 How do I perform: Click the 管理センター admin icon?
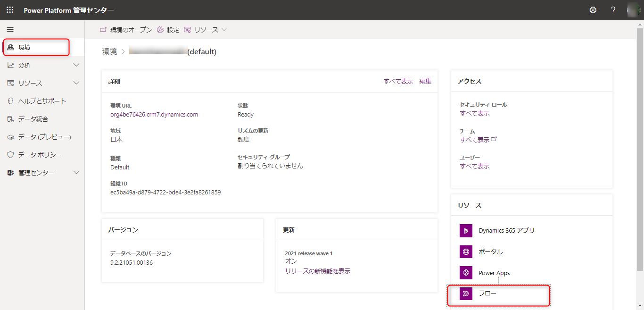[10, 173]
